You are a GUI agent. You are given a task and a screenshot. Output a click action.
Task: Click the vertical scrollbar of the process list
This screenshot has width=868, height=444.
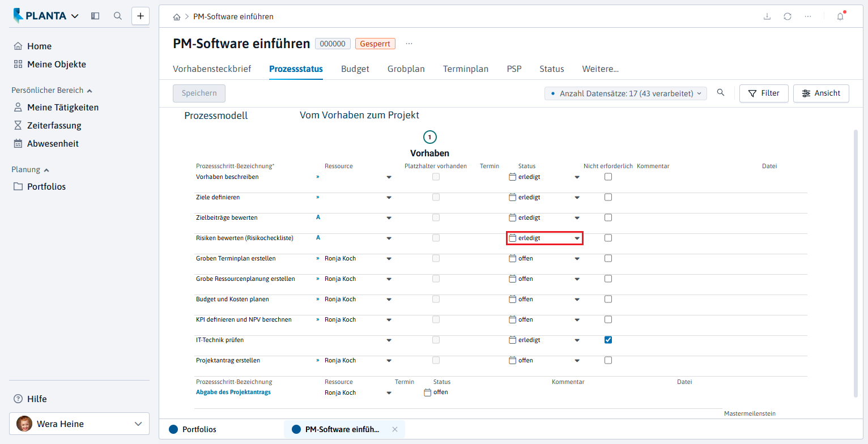(856, 263)
